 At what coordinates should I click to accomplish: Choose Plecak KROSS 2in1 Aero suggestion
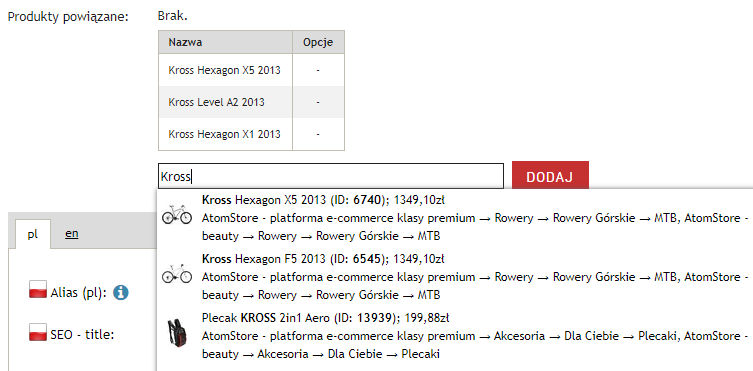[454, 335]
